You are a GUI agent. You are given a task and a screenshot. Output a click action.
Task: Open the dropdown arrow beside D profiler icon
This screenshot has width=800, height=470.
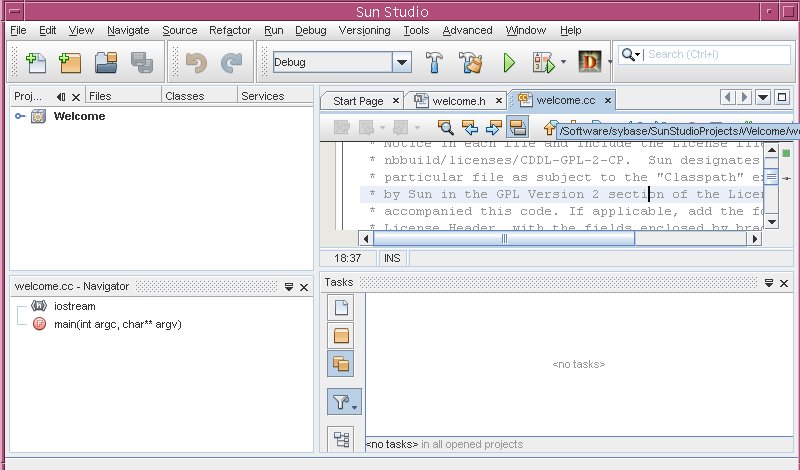point(610,62)
